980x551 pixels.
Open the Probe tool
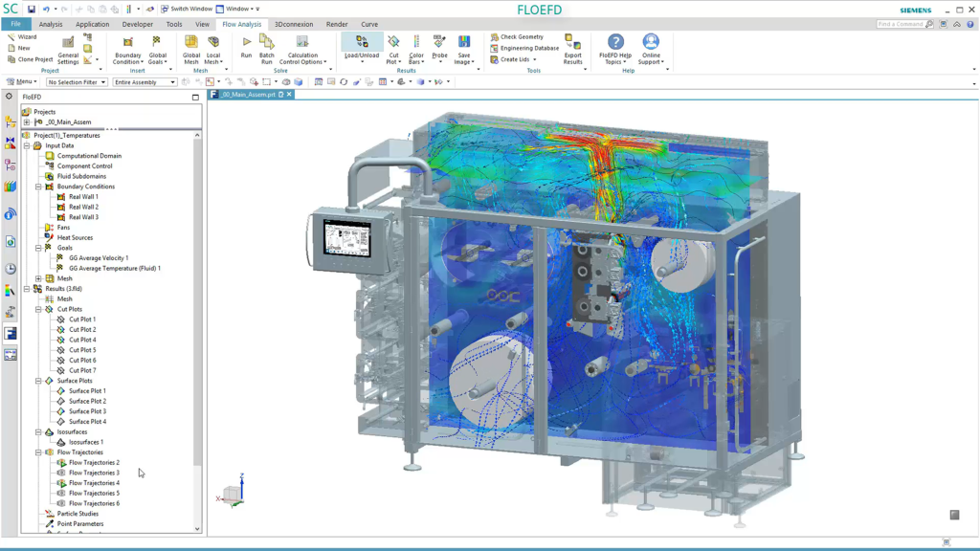click(439, 42)
